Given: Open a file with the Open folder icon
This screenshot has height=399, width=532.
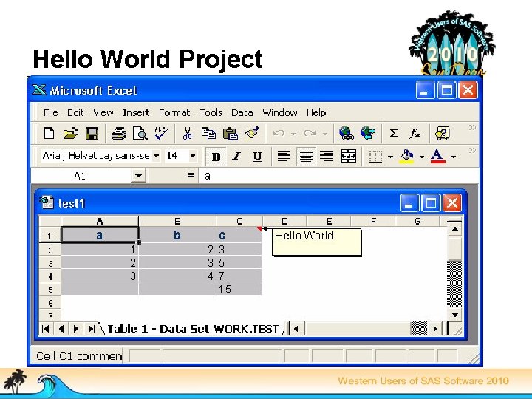Looking at the screenshot, I should coord(71,133).
